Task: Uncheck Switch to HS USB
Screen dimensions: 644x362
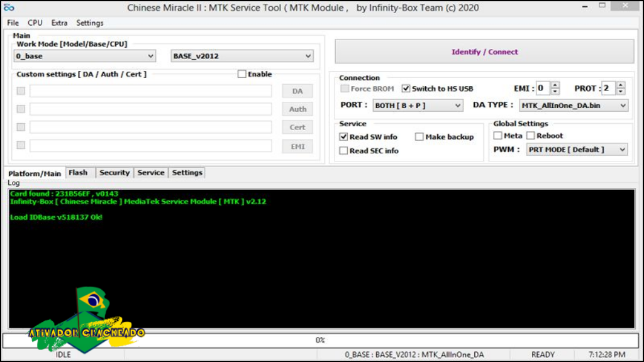Action: click(406, 88)
